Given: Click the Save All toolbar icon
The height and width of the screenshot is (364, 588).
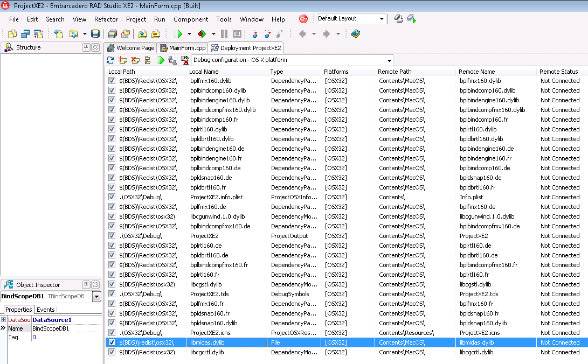Looking at the screenshot, I should coord(113,34).
